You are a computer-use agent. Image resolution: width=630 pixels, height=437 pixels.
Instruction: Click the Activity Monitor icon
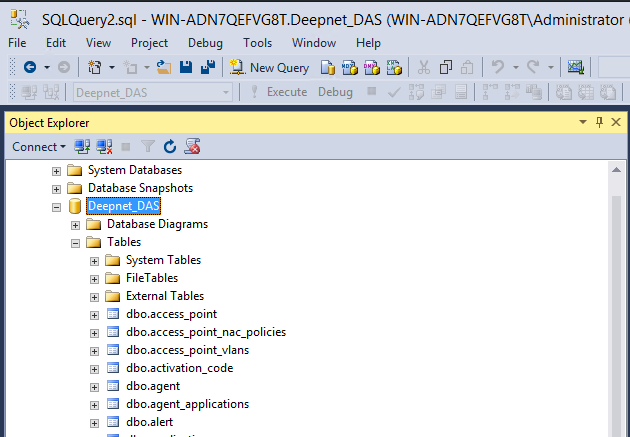193,147
